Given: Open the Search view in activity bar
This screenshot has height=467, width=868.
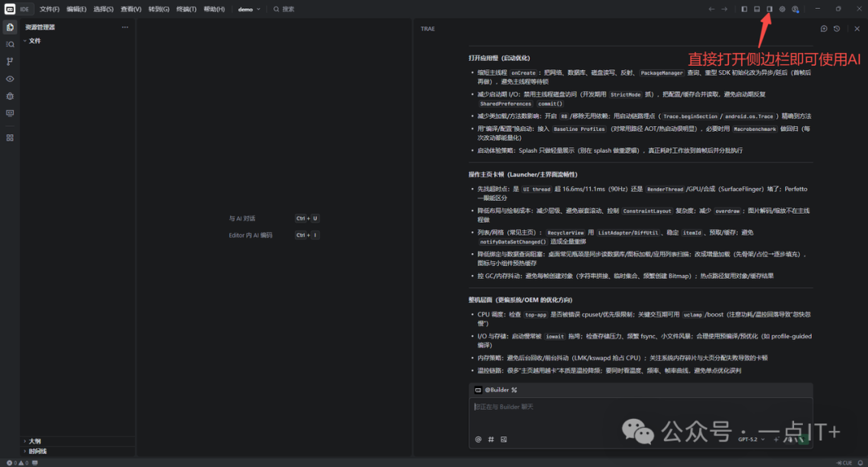Looking at the screenshot, I should coord(10,44).
